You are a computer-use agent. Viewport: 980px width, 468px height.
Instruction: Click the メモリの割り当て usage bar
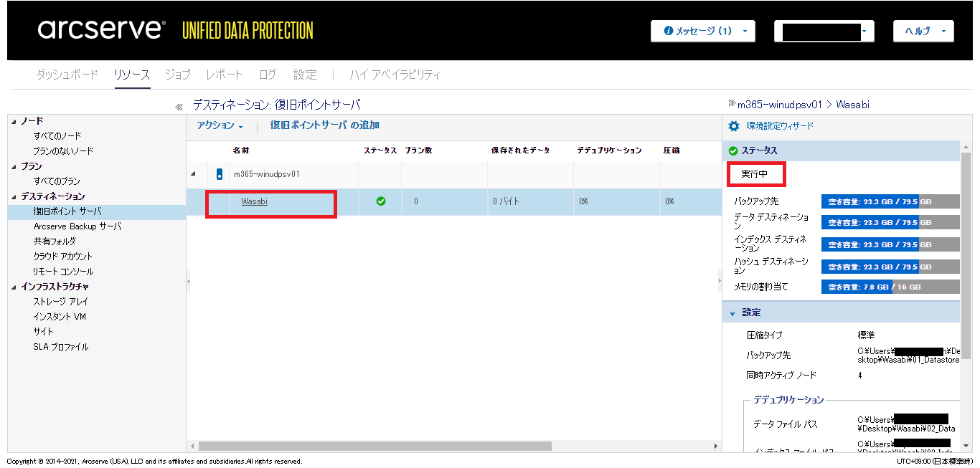(890, 287)
